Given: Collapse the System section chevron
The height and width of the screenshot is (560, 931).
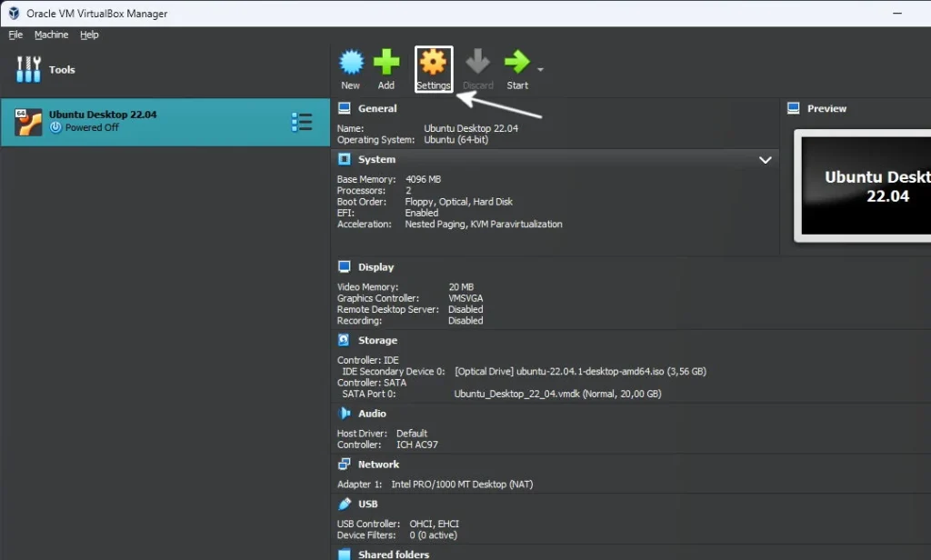Looking at the screenshot, I should coord(766,160).
